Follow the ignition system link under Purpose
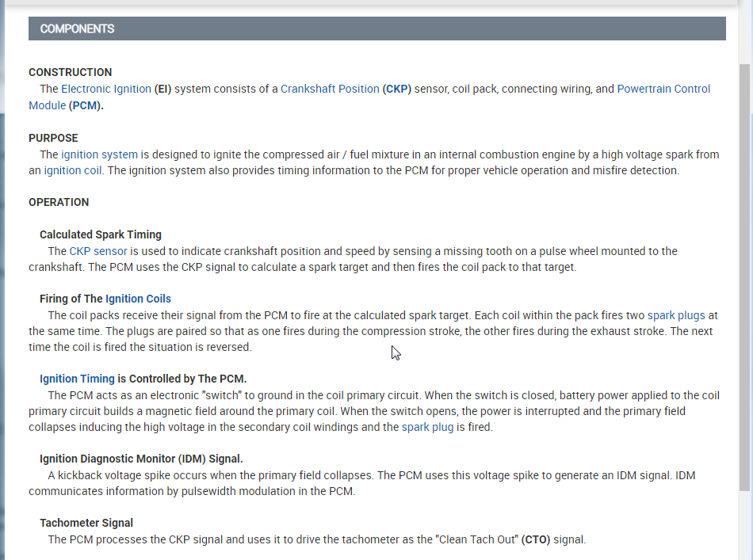Screen dimensions: 753x560 99,154
